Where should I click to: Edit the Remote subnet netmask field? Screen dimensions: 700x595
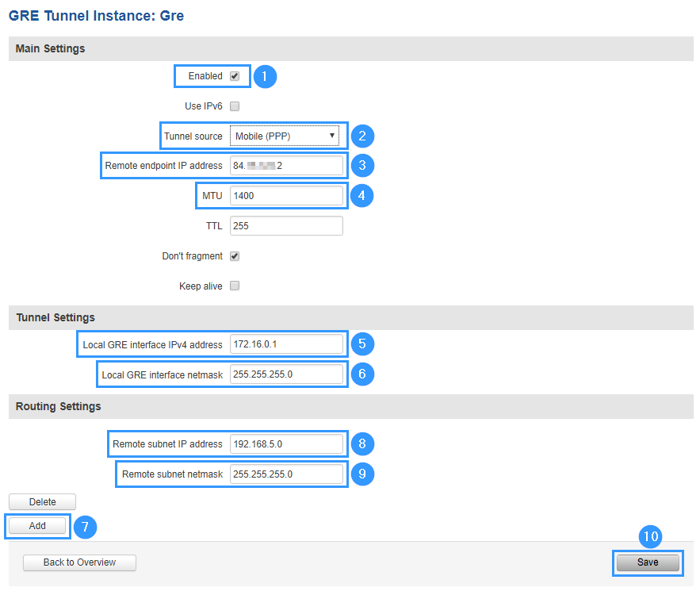point(286,474)
